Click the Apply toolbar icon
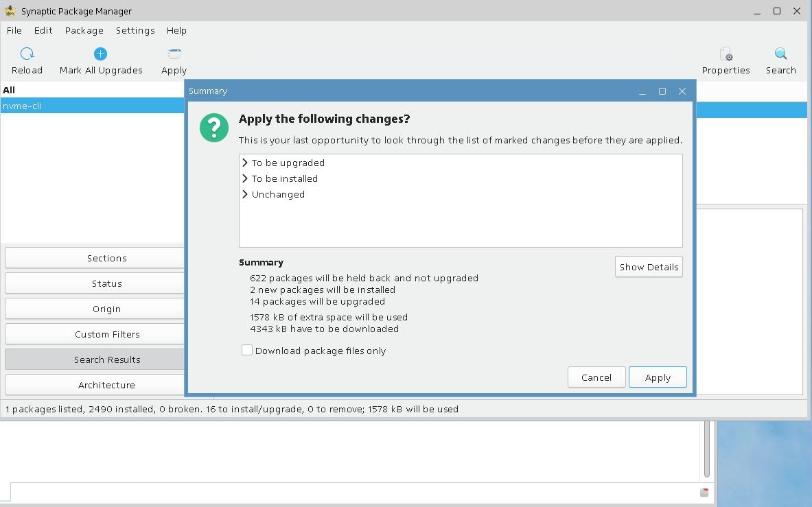The height and width of the screenshot is (507, 812). pyautogui.click(x=174, y=54)
